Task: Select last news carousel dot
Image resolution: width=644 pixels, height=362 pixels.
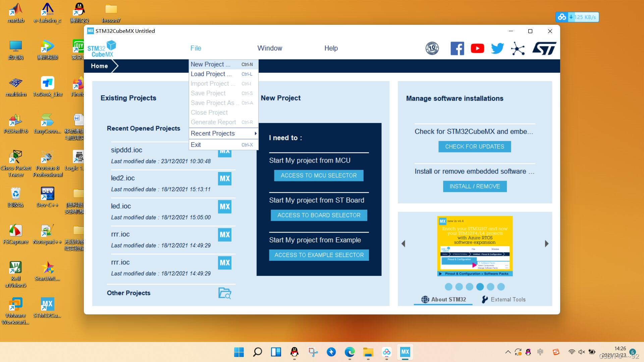Action: [x=501, y=287]
